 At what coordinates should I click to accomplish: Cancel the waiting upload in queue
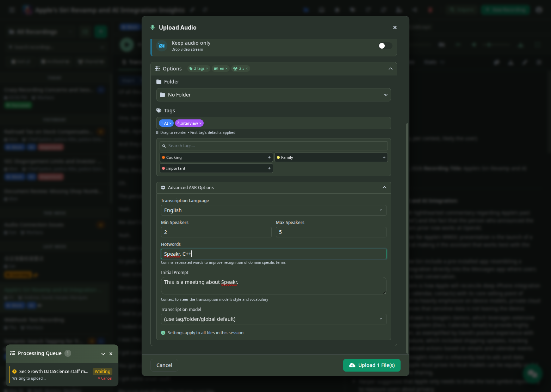[x=105, y=379]
